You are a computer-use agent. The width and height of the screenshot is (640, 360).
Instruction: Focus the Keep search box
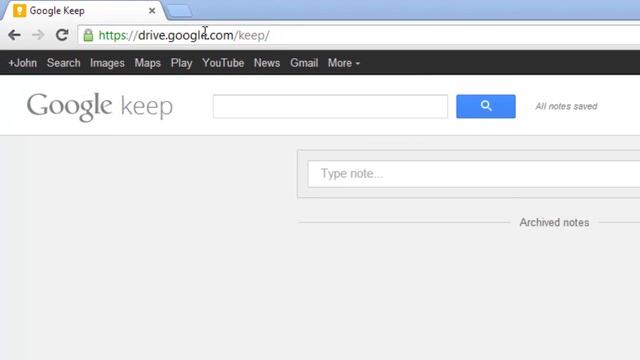coord(330,107)
